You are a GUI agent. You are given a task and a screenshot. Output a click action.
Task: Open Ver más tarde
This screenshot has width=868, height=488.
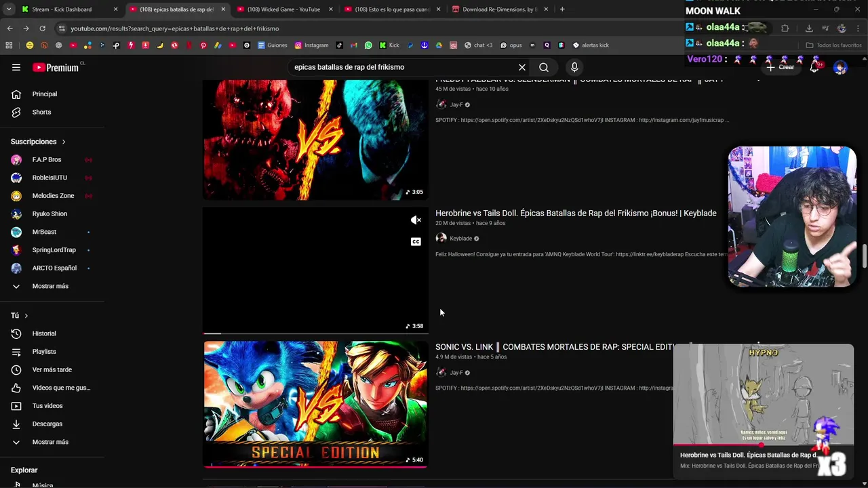tap(52, 369)
